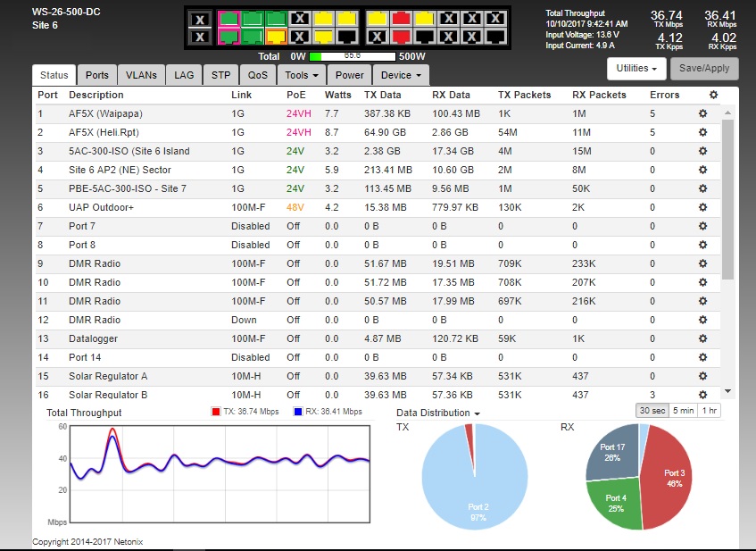
Task: Click the gear icon for the UAP Outdoor+ row
Action: 702,207
